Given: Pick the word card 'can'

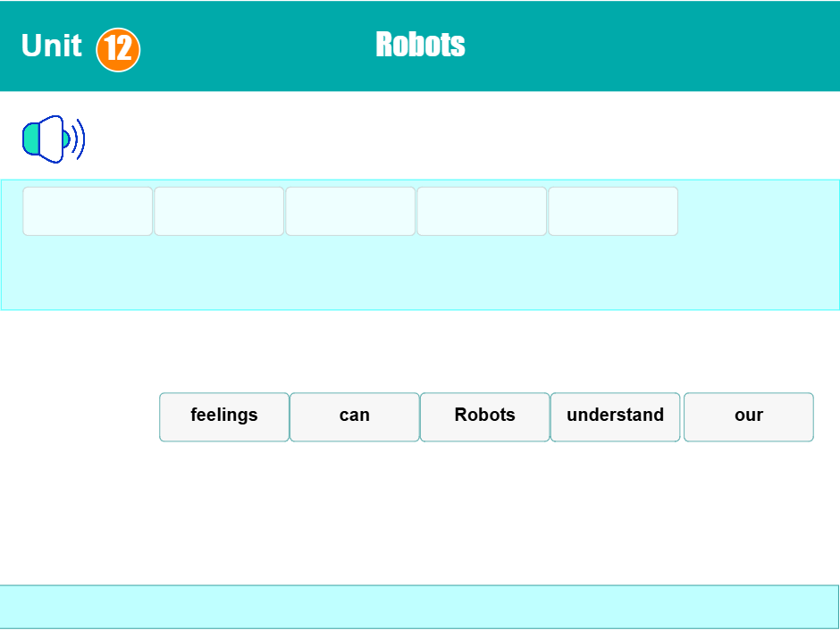Looking at the screenshot, I should pos(354,416).
